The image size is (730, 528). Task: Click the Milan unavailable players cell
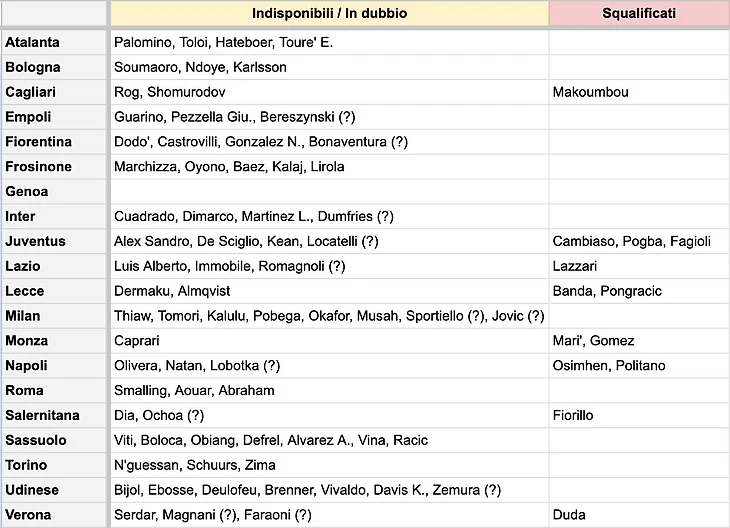(x=330, y=316)
